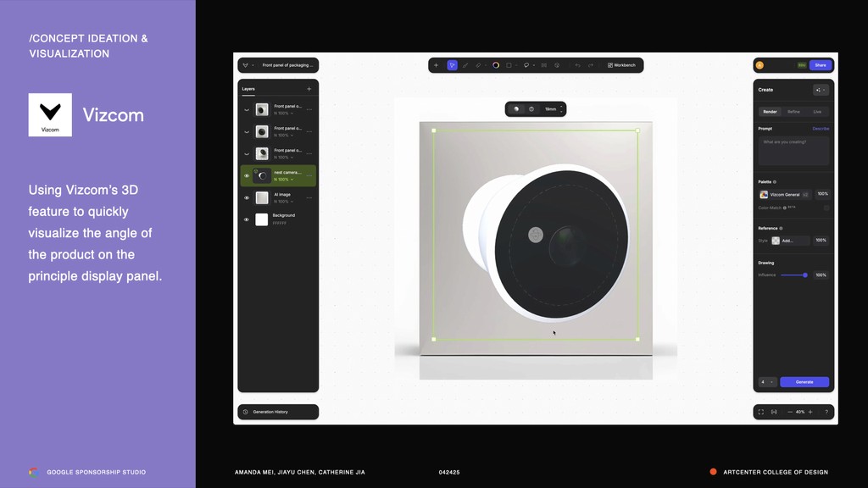Image resolution: width=868 pixels, height=488 pixels.
Task: Click the mirror symmetry tool
Action: click(543, 65)
